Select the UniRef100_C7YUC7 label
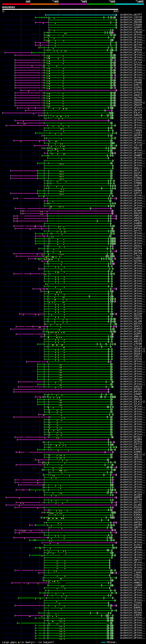146x644 pixels. pos(131,256)
